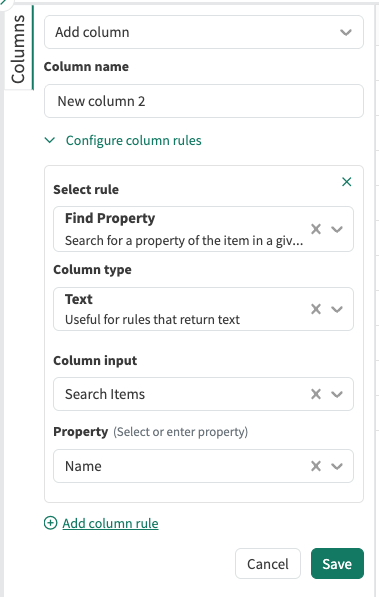Expand the Column type dropdown chevron
The image size is (379, 597).
coord(337,309)
